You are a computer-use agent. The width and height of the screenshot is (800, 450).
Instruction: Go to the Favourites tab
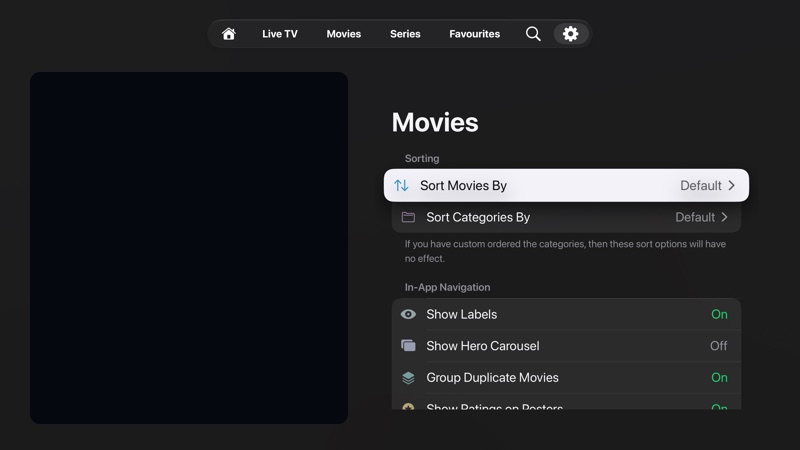[474, 34]
